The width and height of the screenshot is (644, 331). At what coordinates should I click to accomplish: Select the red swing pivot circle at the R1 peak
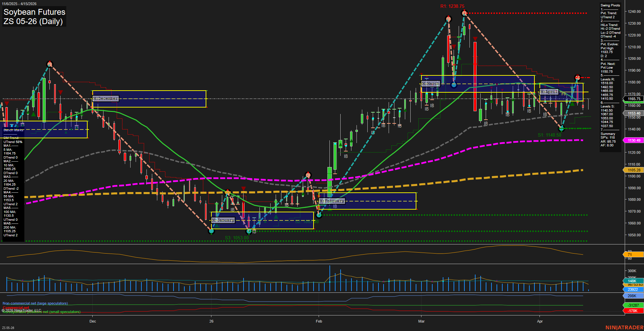pos(464,13)
